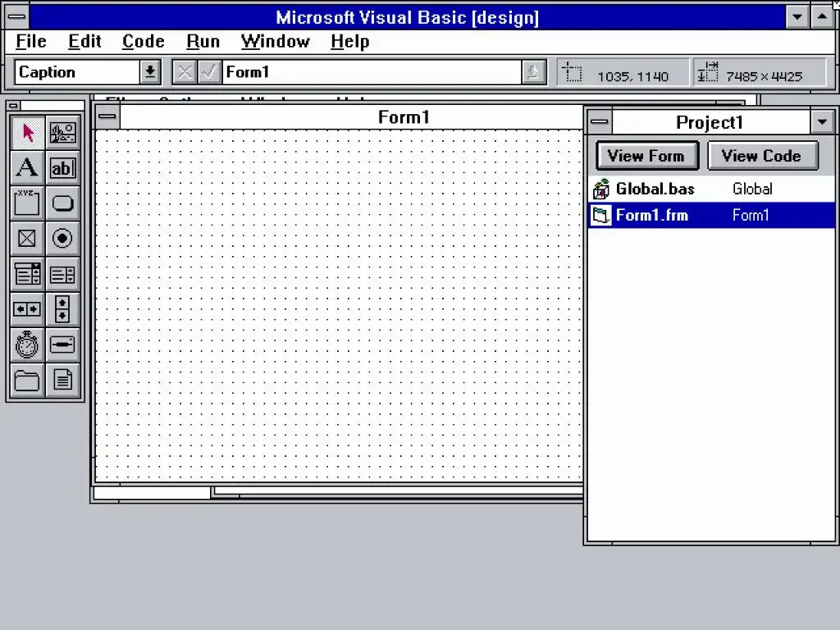
Task: Select the Label tool (letter A)
Action: 27,167
